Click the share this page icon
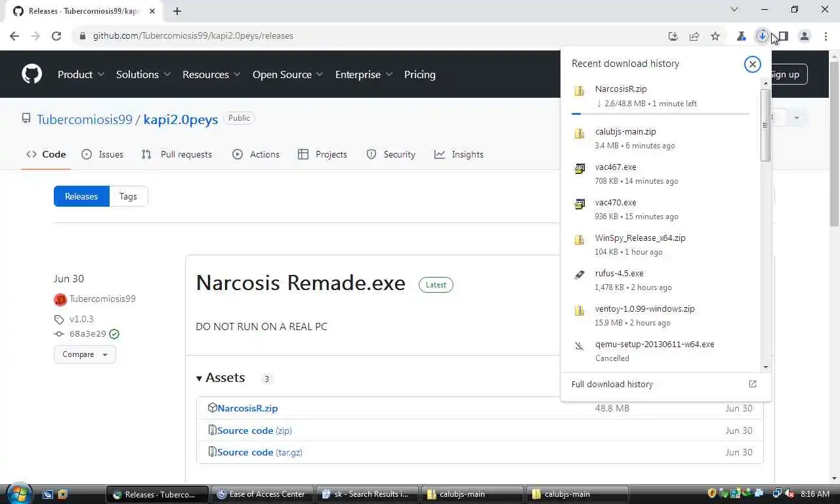 (694, 36)
